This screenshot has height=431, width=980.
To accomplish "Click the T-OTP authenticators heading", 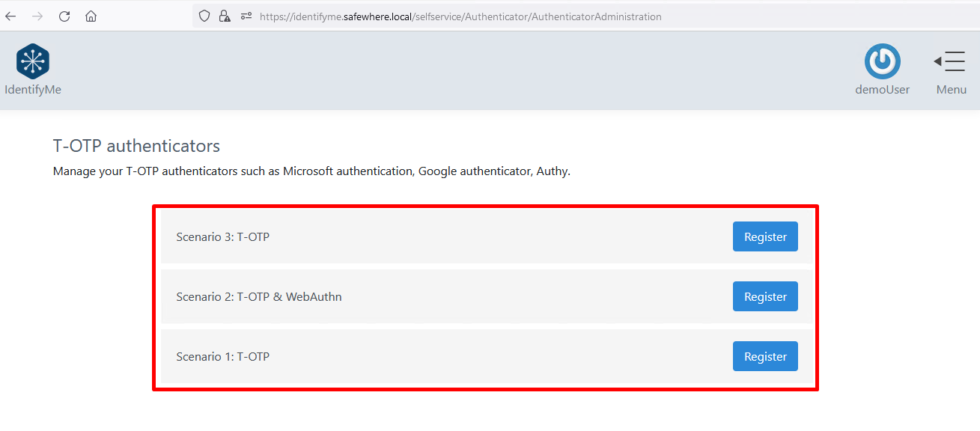I will pyautogui.click(x=136, y=146).
